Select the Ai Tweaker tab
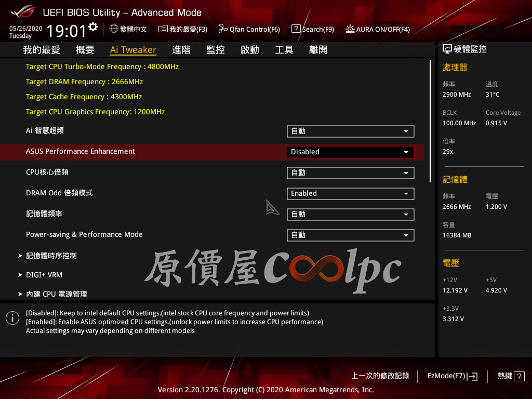Screen dimensions: 532x399 134,50
